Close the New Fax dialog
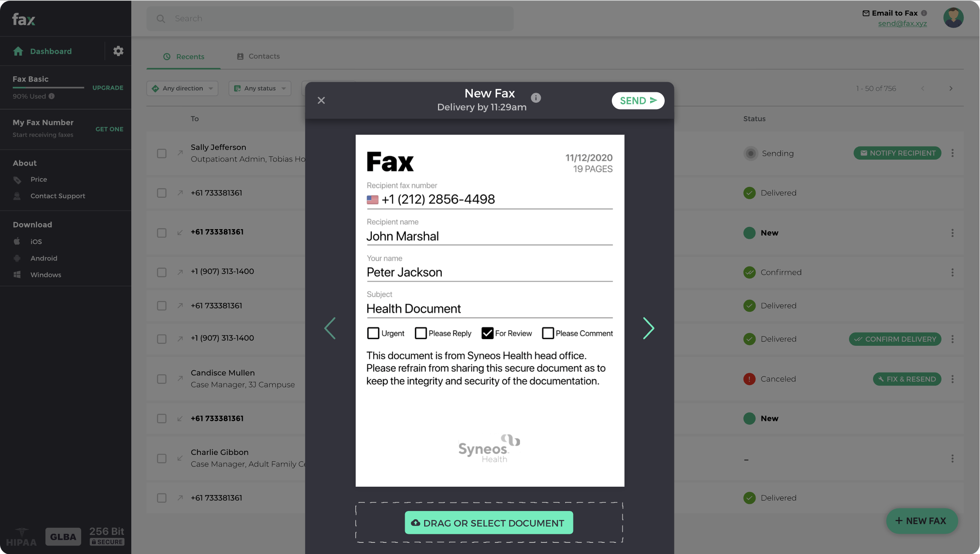Viewport: 980px width, 554px height. tap(321, 101)
